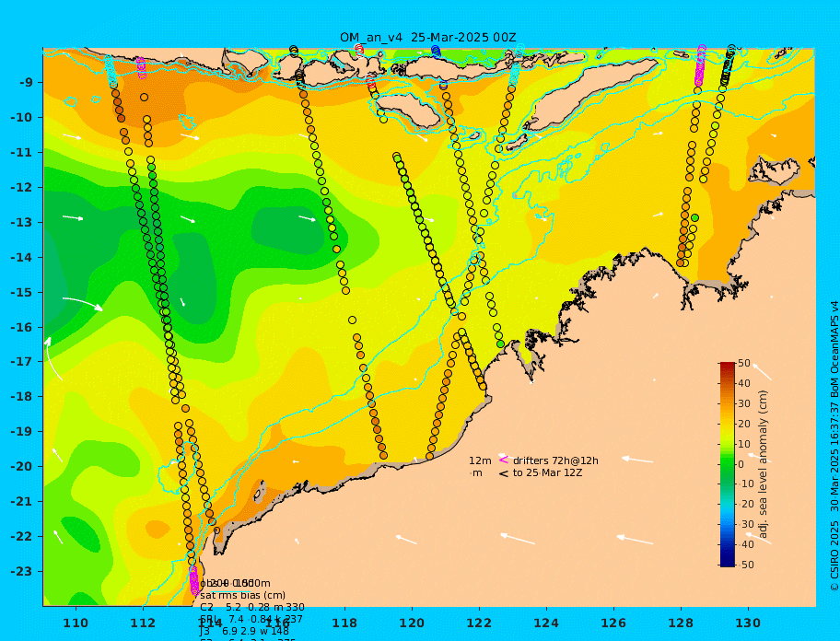The image size is (840, 641).
Task: Click the 130 longitude axis label
Action: pyautogui.click(x=748, y=623)
